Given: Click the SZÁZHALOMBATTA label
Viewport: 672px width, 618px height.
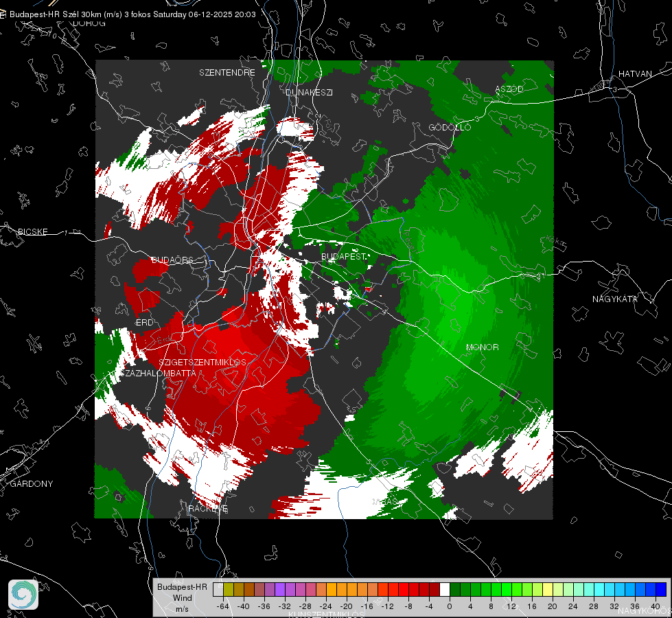Looking at the screenshot, I should click(158, 373).
